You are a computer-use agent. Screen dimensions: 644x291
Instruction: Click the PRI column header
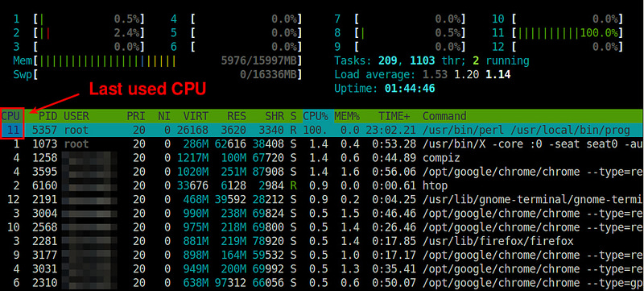coord(135,116)
